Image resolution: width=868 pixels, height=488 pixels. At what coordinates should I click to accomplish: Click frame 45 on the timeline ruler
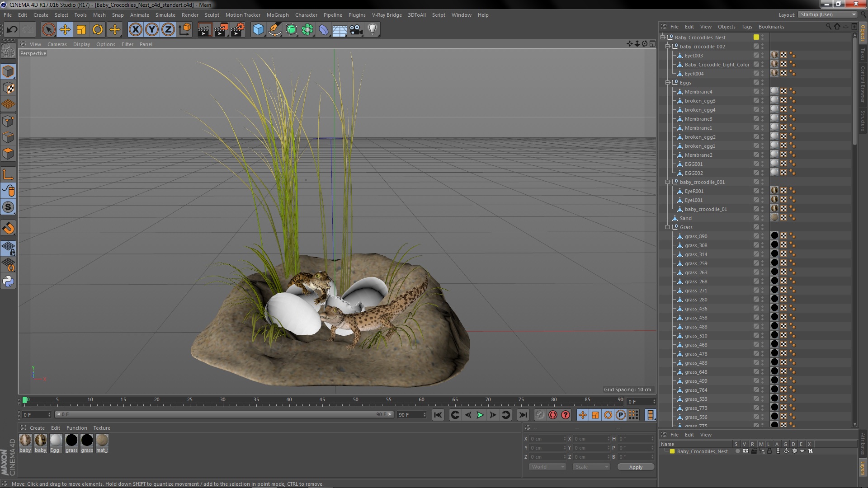click(322, 400)
